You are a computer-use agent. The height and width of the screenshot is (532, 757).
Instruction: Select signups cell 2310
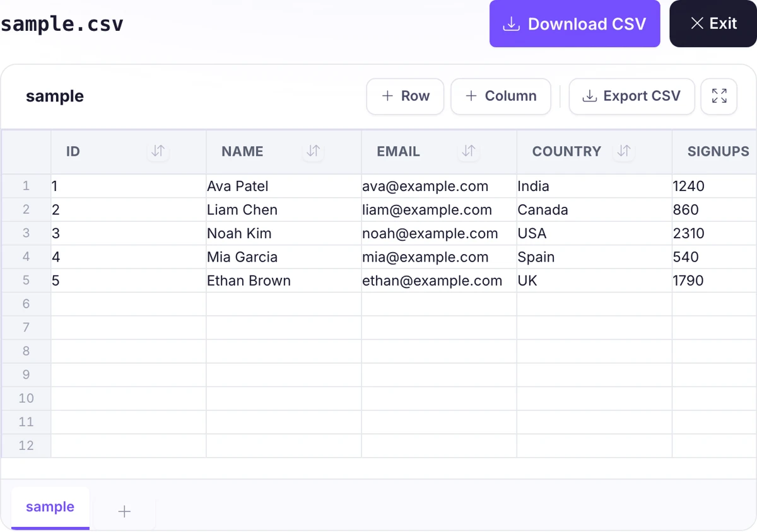(715, 233)
